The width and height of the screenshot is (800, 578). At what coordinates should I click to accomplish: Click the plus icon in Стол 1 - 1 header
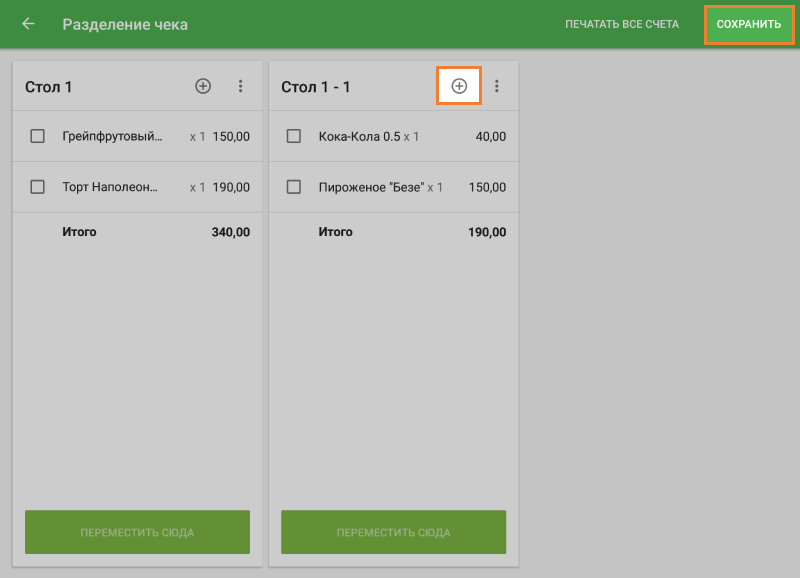[x=459, y=87]
